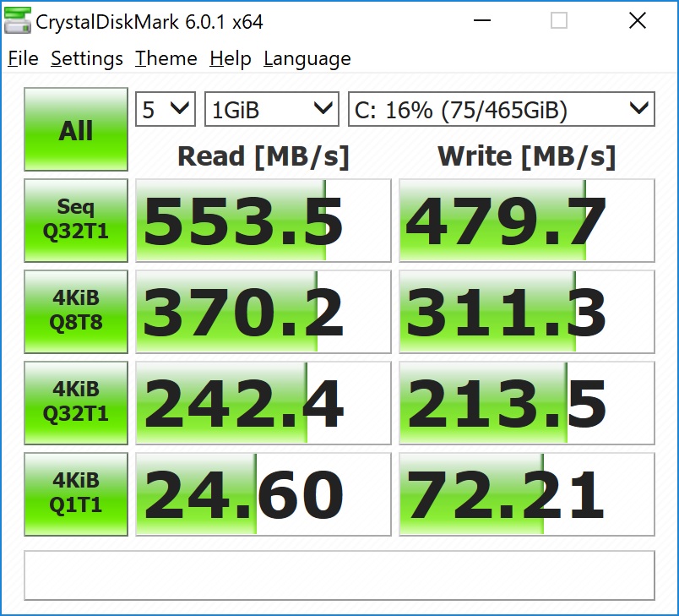
Task: Start the Seq Q32T1 benchmark
Action: [76, 221]
